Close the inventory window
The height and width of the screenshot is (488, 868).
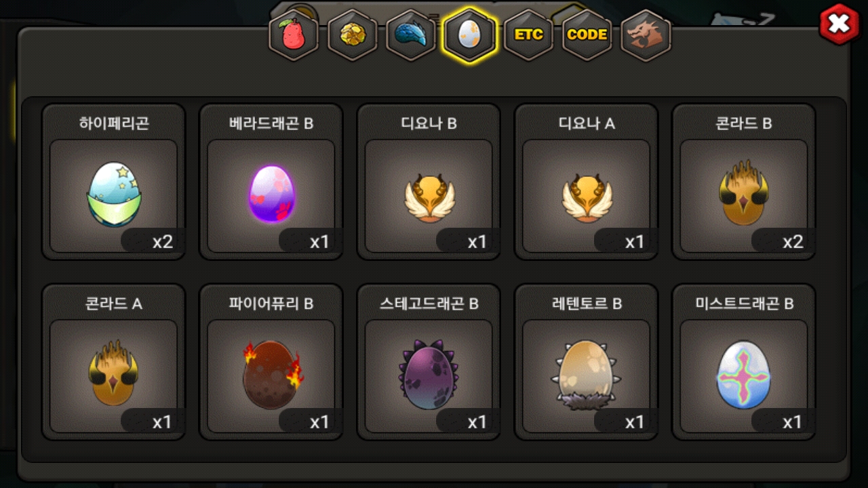point(840,24)
